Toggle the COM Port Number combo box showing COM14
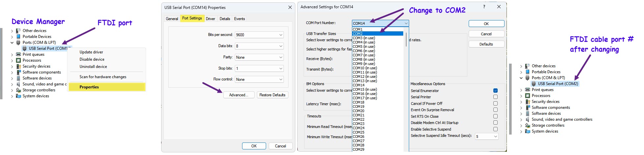Screen dimensions: 644x155 [x=380, y=23]
